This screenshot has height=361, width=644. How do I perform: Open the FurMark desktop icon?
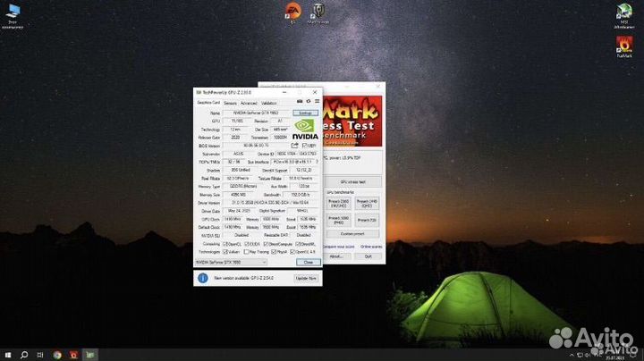624,47
